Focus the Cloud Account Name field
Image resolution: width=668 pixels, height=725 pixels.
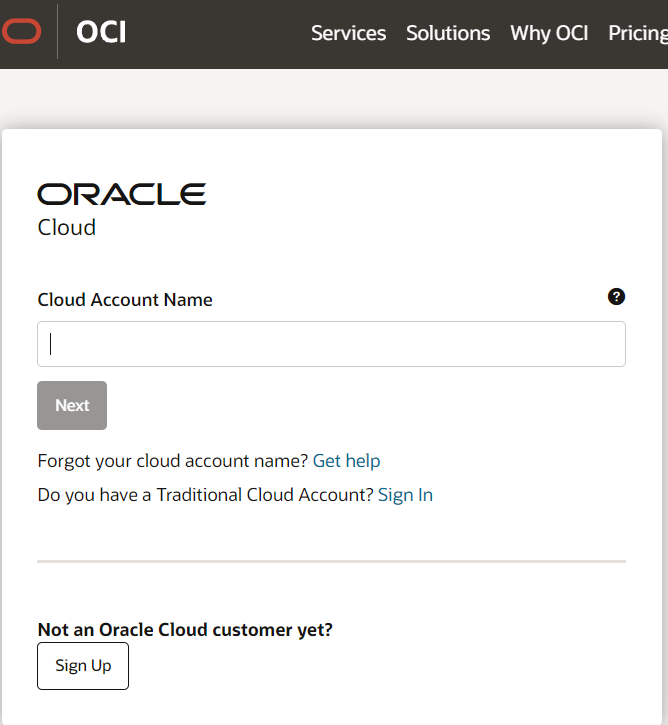point(331,344)
